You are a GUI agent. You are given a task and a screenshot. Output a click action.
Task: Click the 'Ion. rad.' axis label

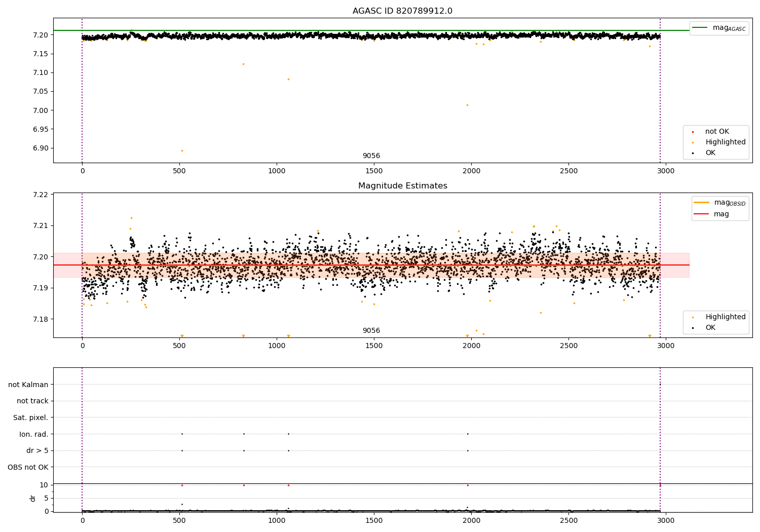tap(34, 434)
